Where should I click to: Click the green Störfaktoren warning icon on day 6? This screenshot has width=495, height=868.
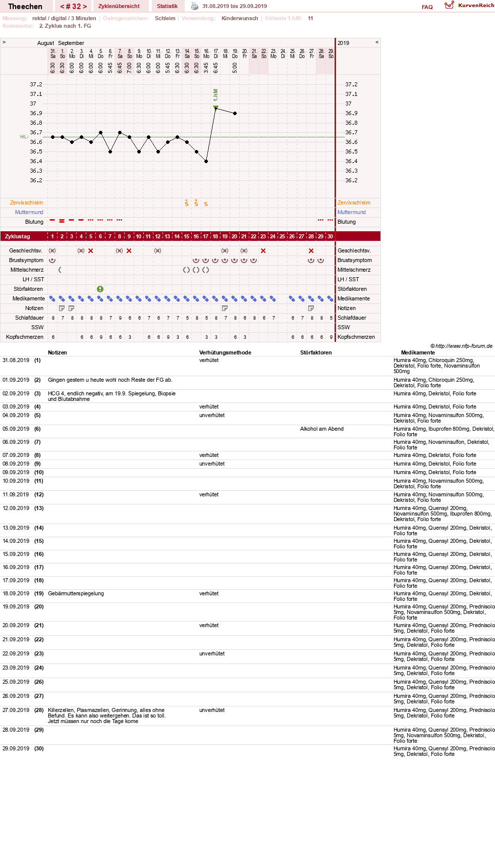click(x=100, y=289)
